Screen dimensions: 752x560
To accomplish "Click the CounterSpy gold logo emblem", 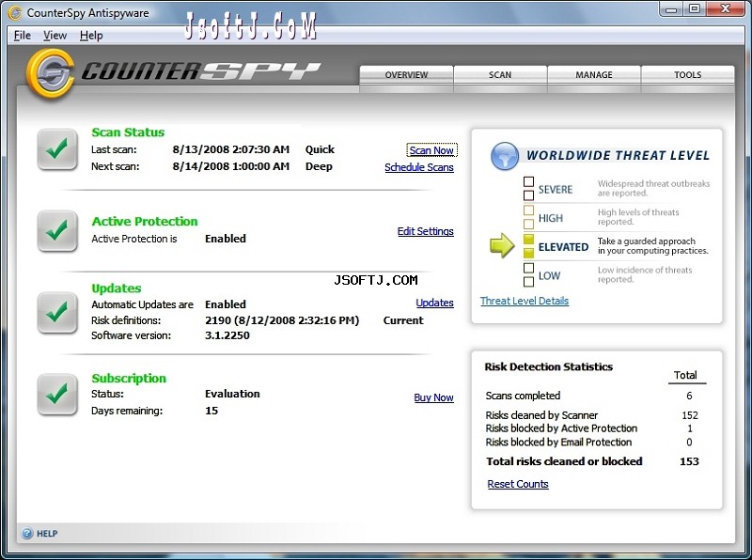I will pyautogui.click(x=51, y=73).
